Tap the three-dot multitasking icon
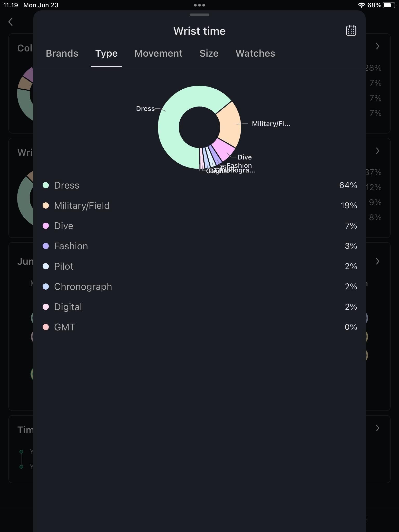 coord(199,5)
